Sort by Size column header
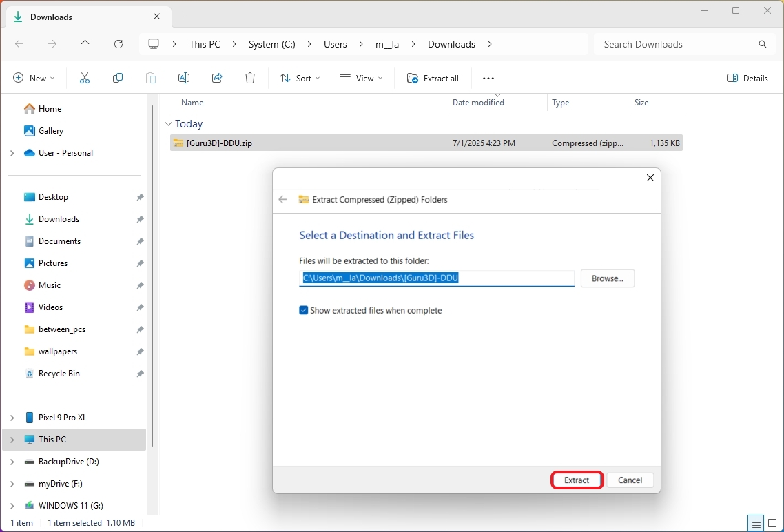The width and height of the screenshot is (784, 532). pyautogui.click(x=641, y=103)
